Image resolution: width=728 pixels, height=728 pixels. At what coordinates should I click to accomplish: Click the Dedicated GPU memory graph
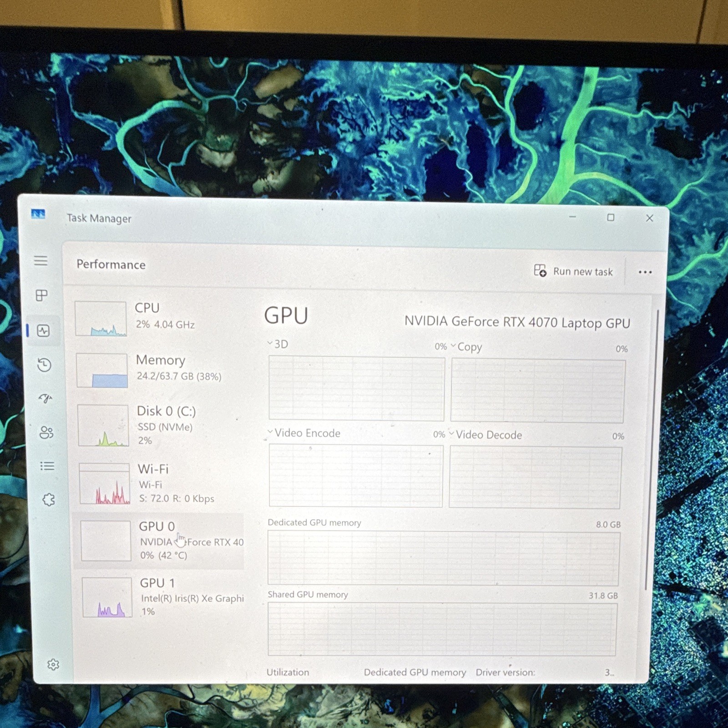444,558
